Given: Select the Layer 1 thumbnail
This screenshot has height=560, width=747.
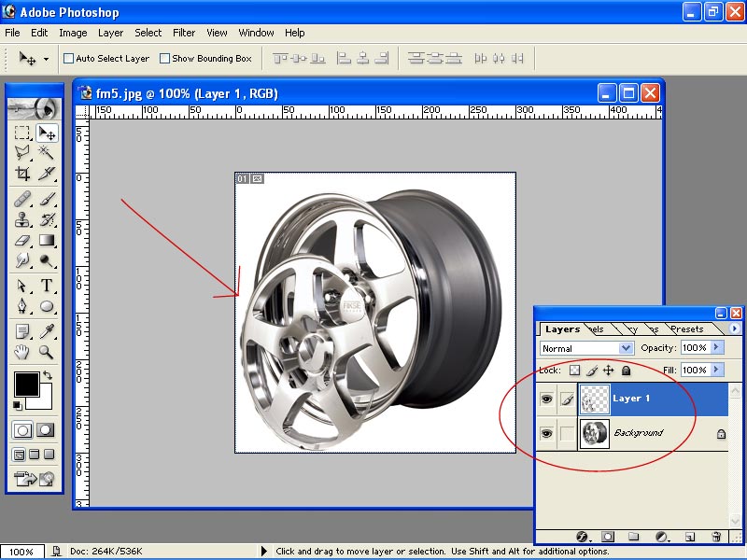Looking at the screenshot, I should pyautogui.click(x=594, y=399).
